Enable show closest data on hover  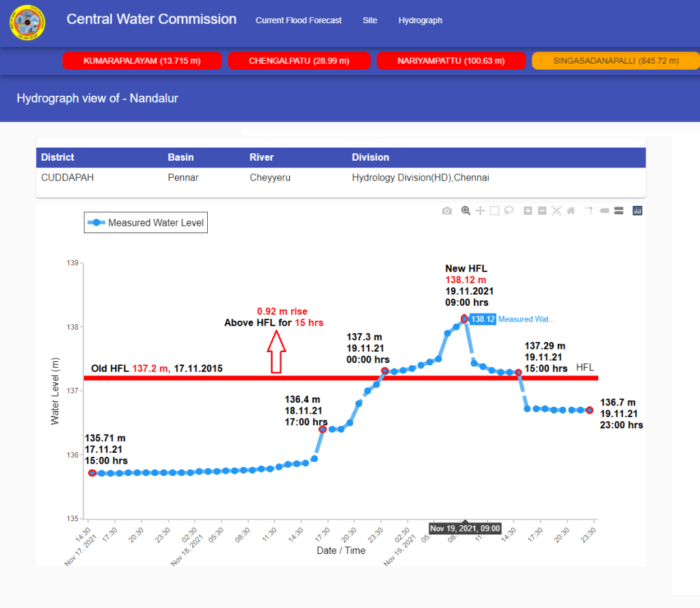pyautogui.click(x=604, y=211)
